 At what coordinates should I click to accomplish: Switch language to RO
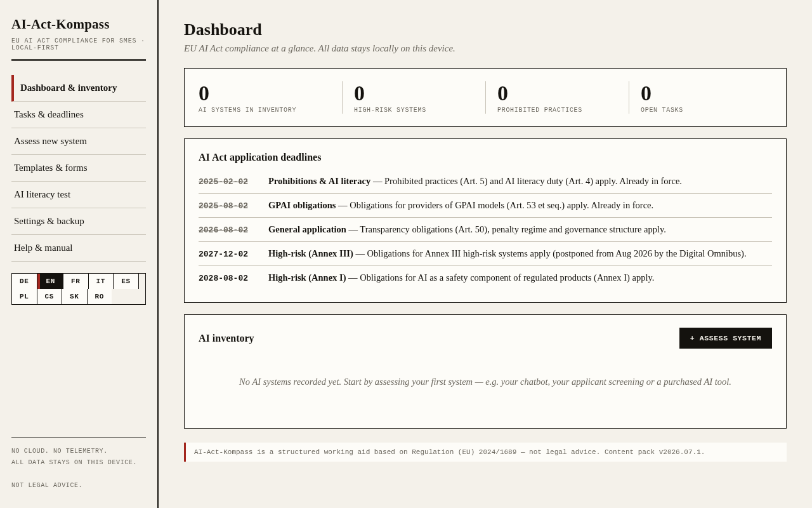coord(100,297)
